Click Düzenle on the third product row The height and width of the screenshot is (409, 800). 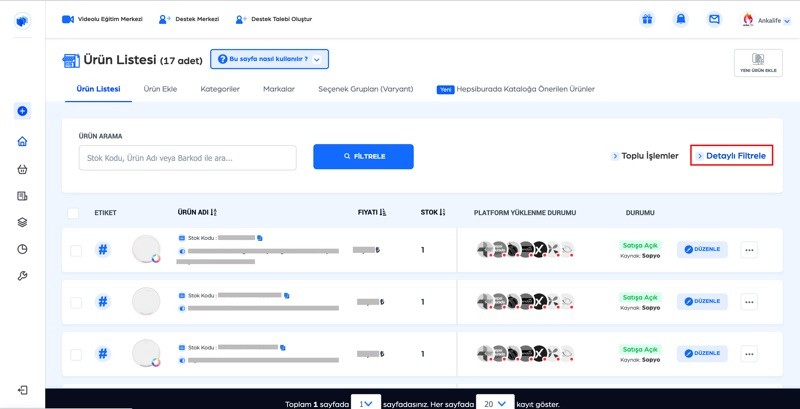tap(702, 353)
